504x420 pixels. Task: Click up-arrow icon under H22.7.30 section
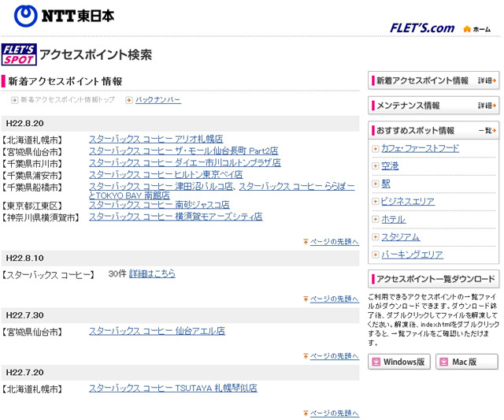pos(306,356)
